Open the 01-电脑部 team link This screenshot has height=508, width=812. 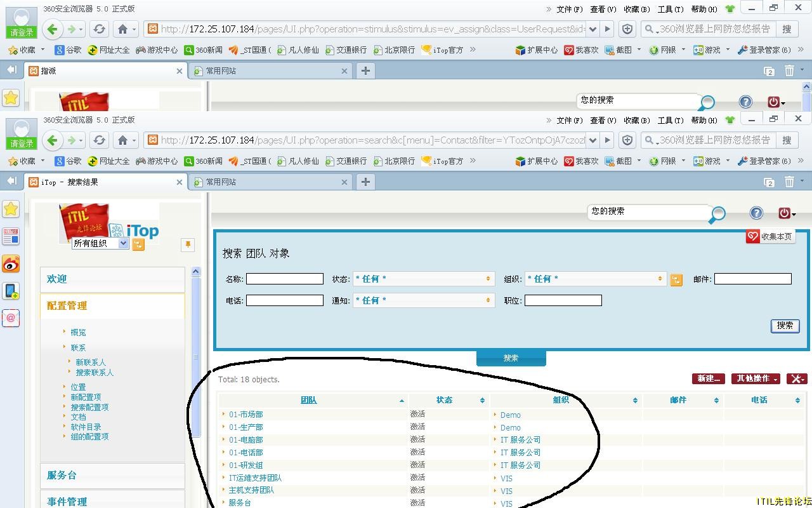(x=246, y=439)
